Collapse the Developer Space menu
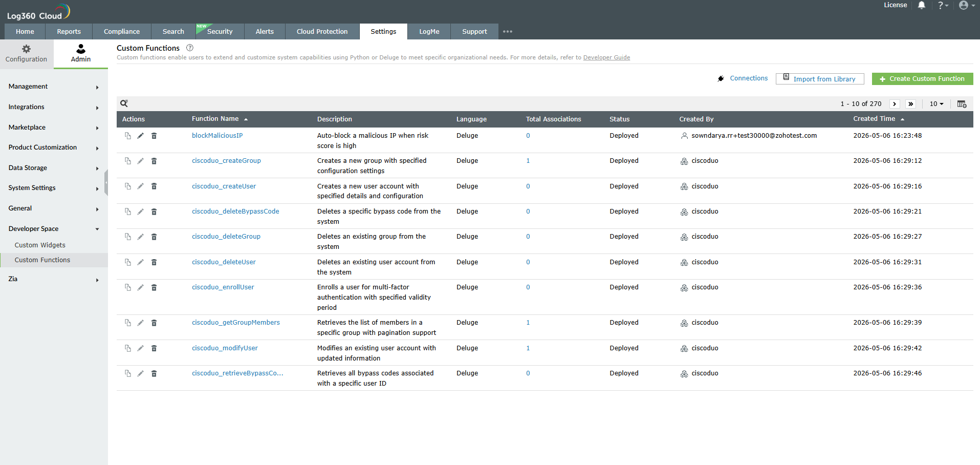The height and width of the screenshot is (465, 980). coord(54,229)
